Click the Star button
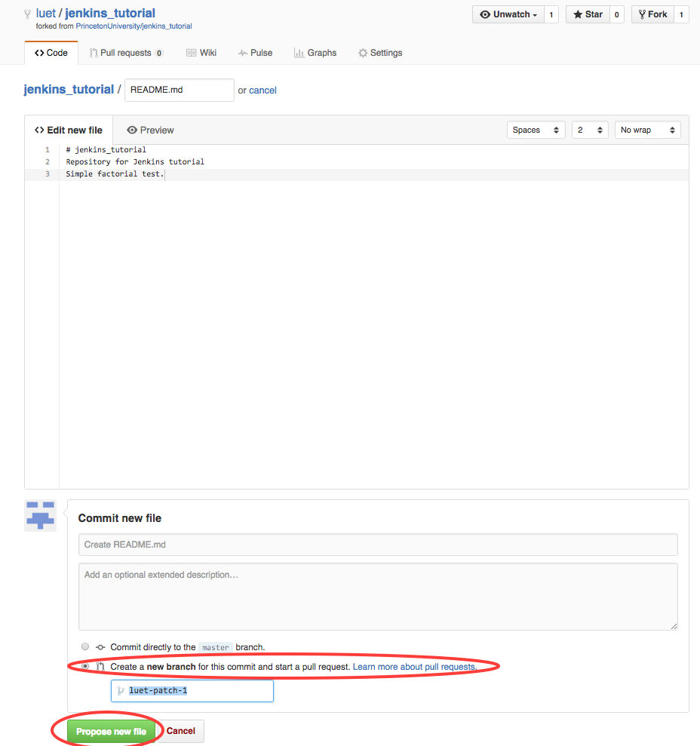This screenshot has width=700, height=746. [x=588, y=14]
